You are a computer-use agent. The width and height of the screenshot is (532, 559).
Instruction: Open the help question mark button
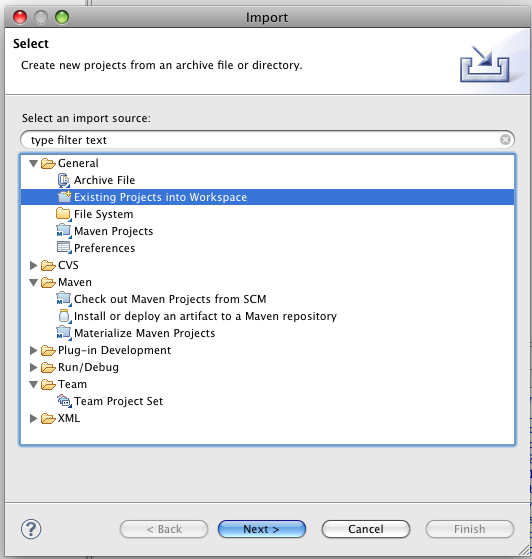coord(31,529)
